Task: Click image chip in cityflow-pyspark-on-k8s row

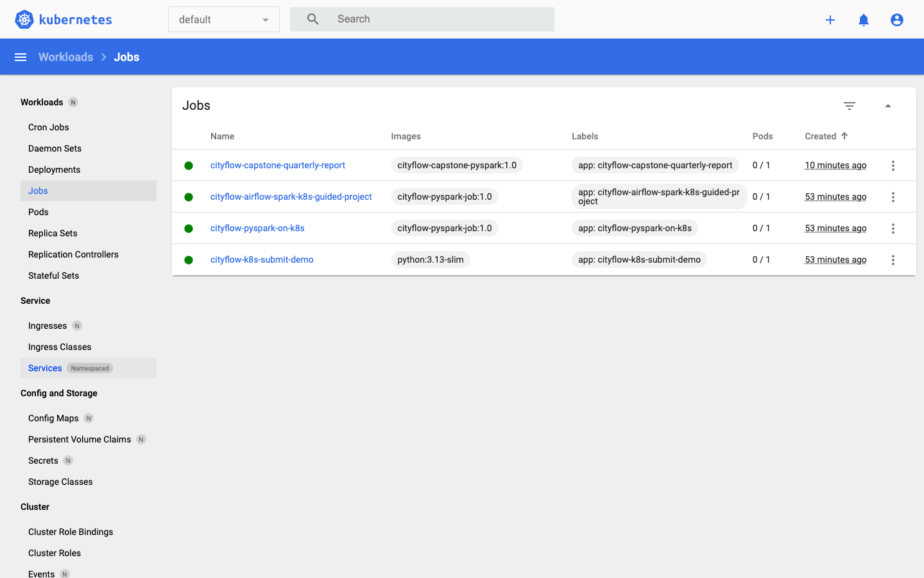Action: [445, 228]
